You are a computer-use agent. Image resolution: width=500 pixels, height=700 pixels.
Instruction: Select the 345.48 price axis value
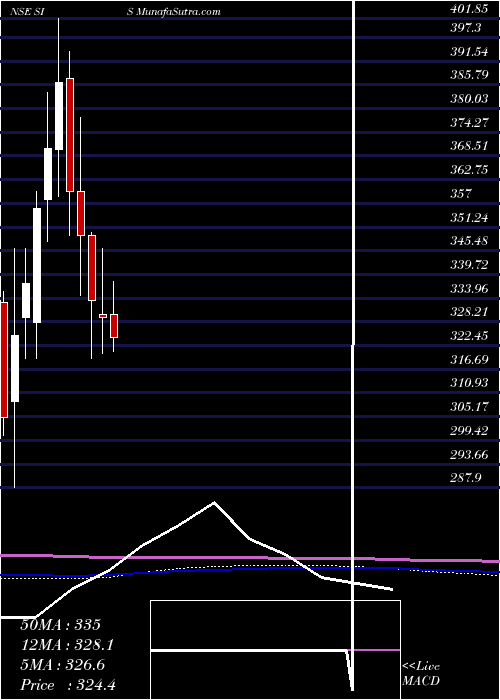[470, 241]
